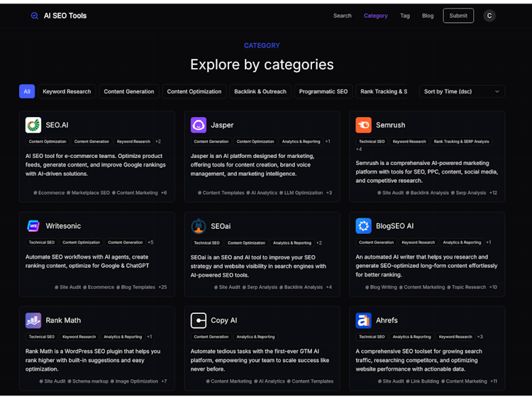Click Content Optimization badge on SEO.AI card
The width and height of the screenshot is (532, 399).
pos(48,141)
